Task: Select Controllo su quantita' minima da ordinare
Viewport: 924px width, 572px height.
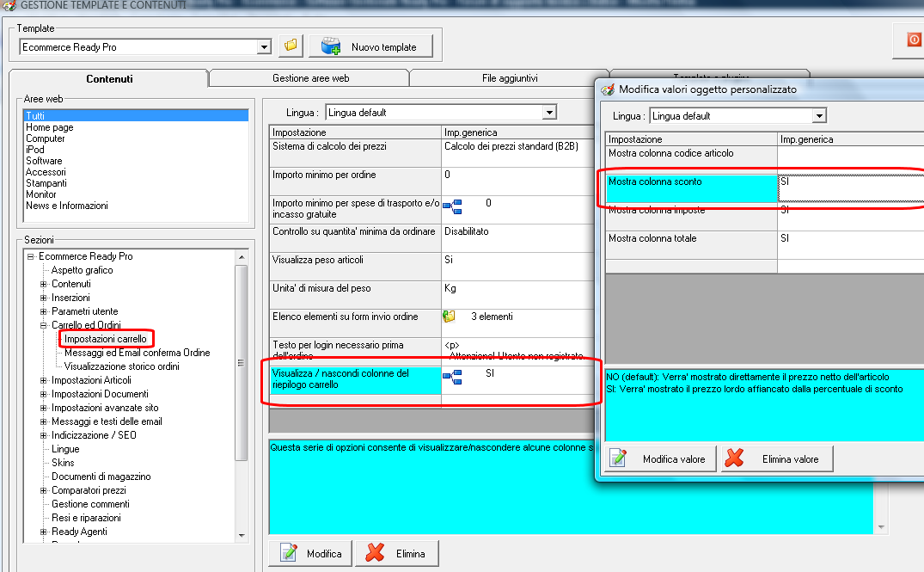Action: pos(431,237)
